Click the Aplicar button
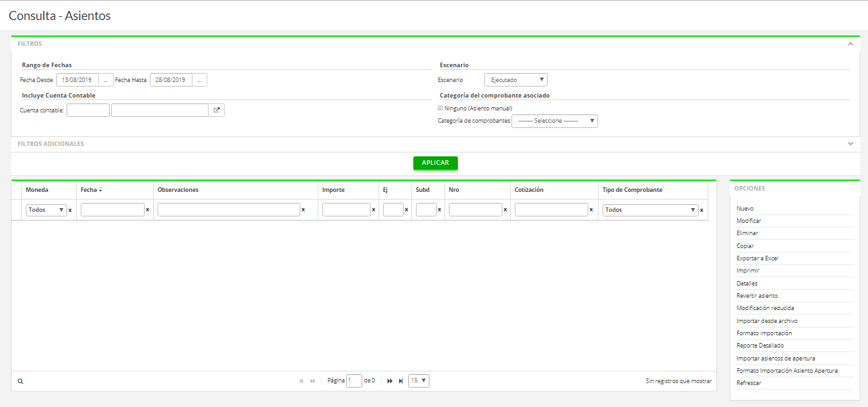Image resolution: width=868 pixels, height=407 pixels. (x=435, y=163)
